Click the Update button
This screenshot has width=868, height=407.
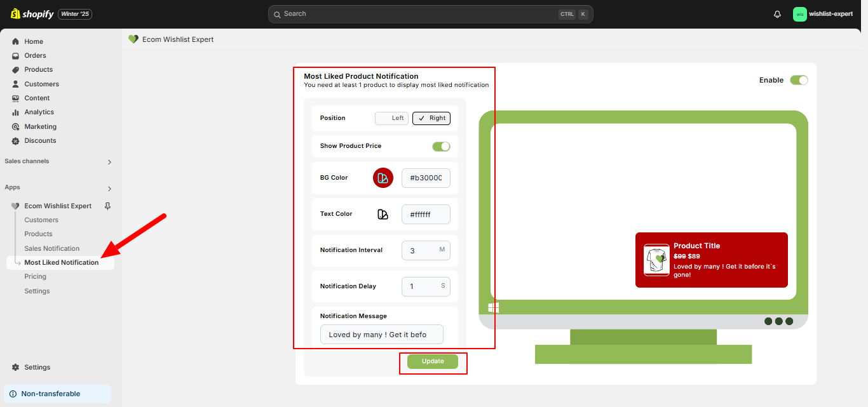point(433,361)
